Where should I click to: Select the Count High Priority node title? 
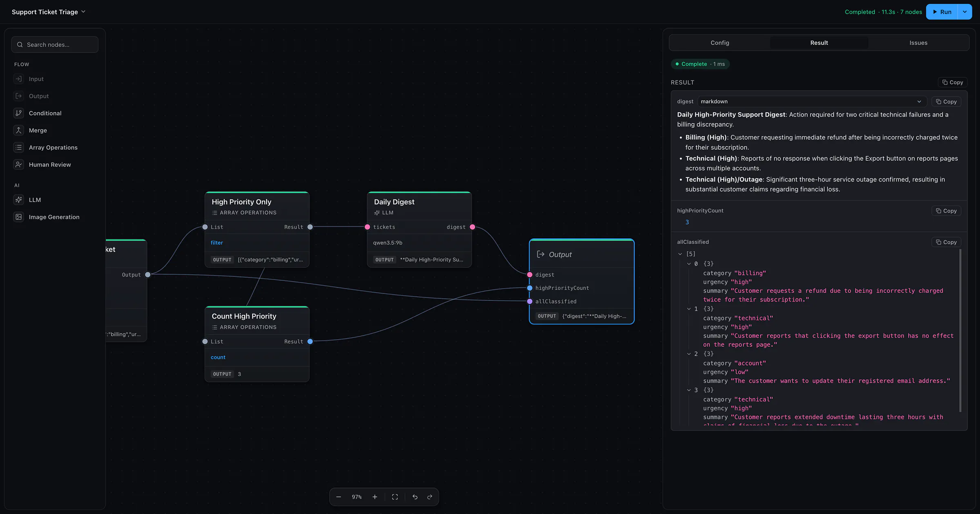pyautogui.click(x=244, y=316)
